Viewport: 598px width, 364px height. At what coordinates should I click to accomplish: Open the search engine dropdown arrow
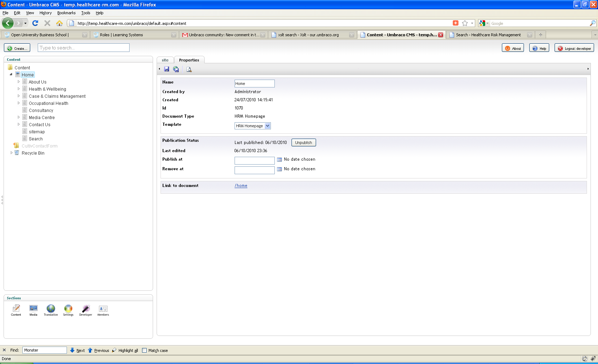tap(488, 23)
